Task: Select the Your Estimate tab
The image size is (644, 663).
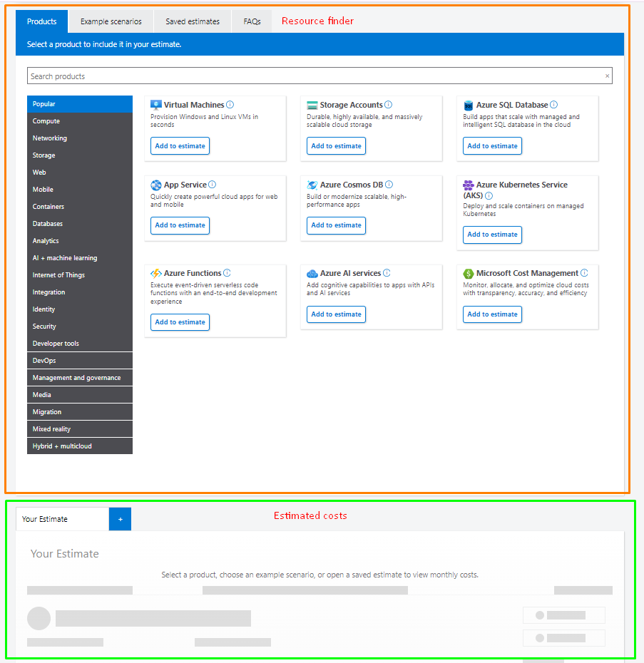Action: (62, 519)
